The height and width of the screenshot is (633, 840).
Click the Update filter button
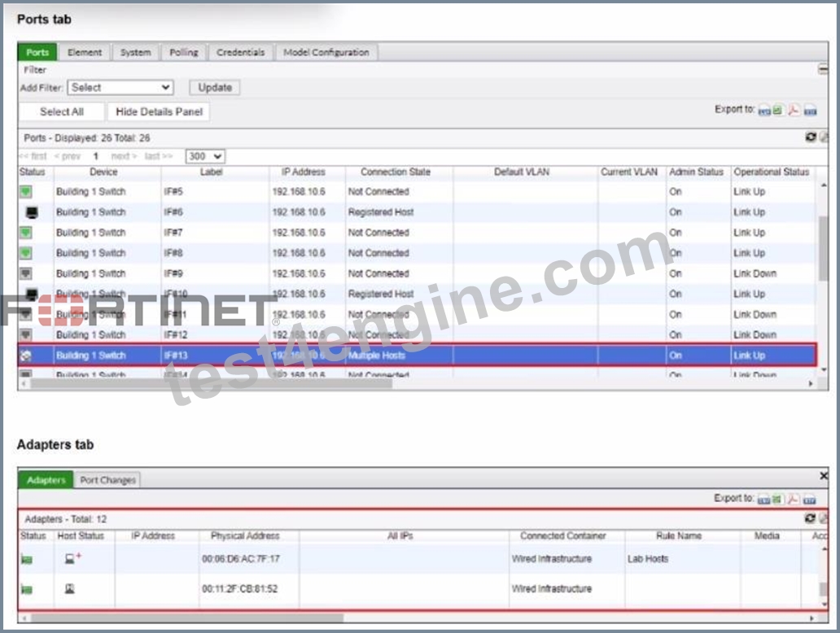[x=215, y=87]
